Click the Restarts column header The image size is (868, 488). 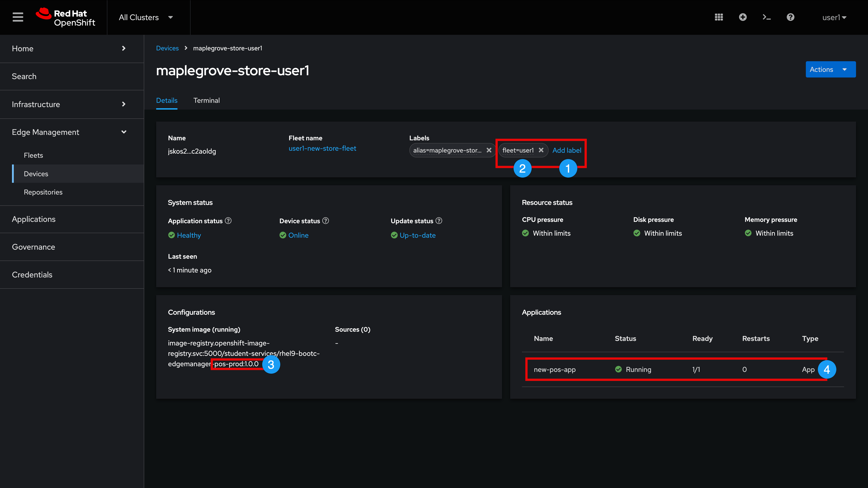(x=756, y=338)
